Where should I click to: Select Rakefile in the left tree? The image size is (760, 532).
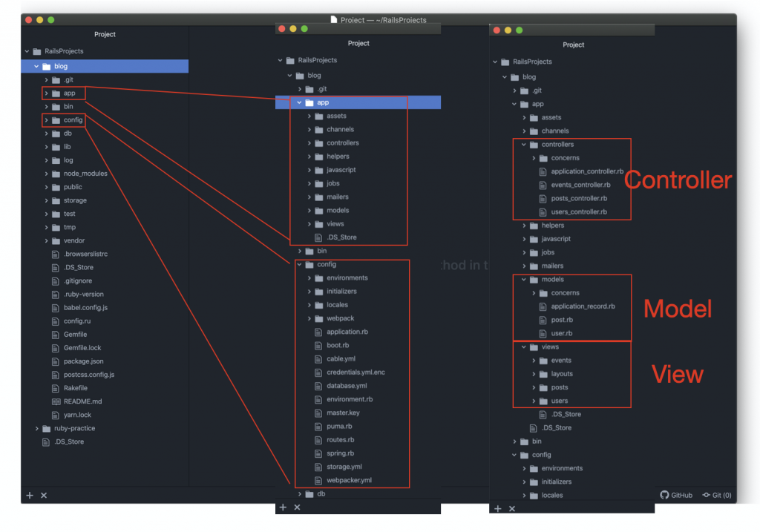(76, 388)
